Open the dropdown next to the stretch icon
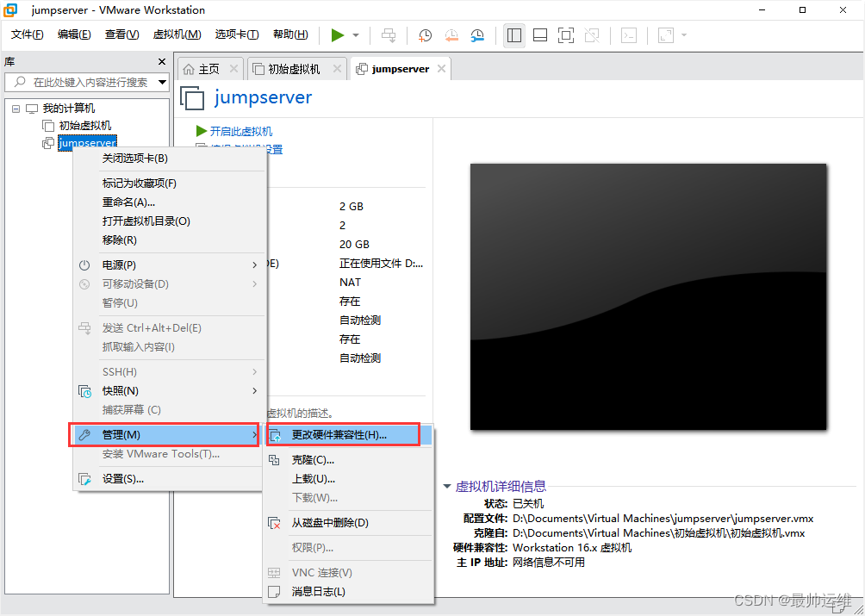The width and height of the screenshot is (865, 616). click(684, 35)
